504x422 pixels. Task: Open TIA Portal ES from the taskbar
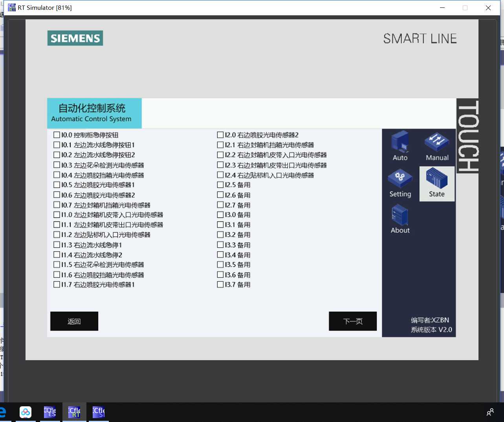(x=50, y=412)
